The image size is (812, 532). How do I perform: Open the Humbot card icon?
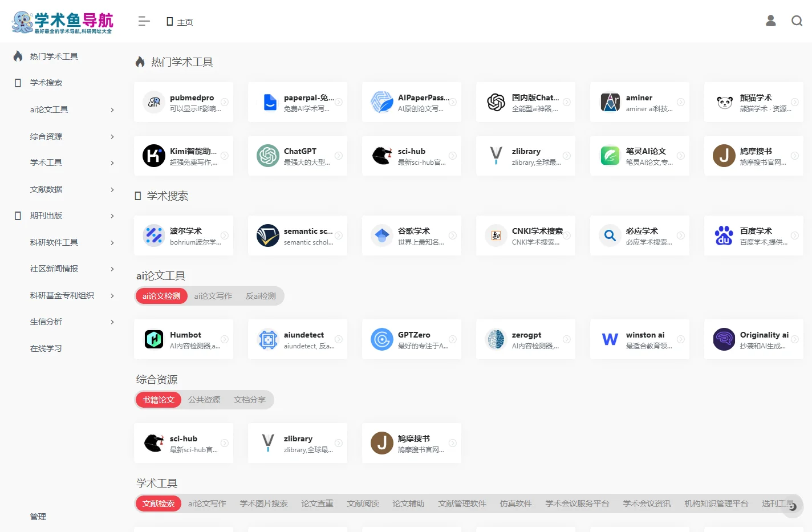[154, 339]
